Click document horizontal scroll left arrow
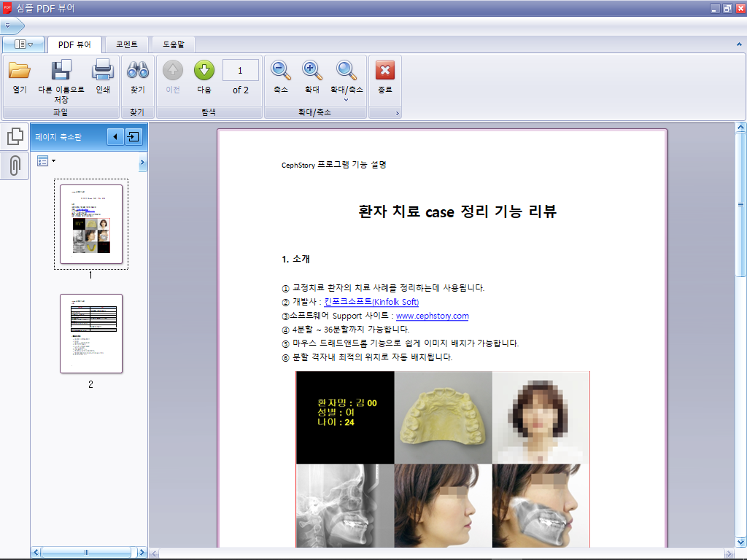 click(154, 553)
